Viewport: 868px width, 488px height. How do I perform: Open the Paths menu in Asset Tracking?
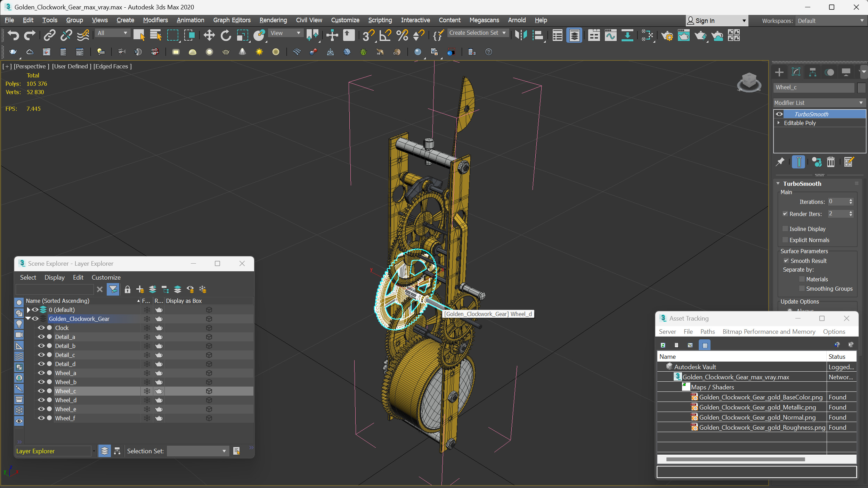pos(707,332)
